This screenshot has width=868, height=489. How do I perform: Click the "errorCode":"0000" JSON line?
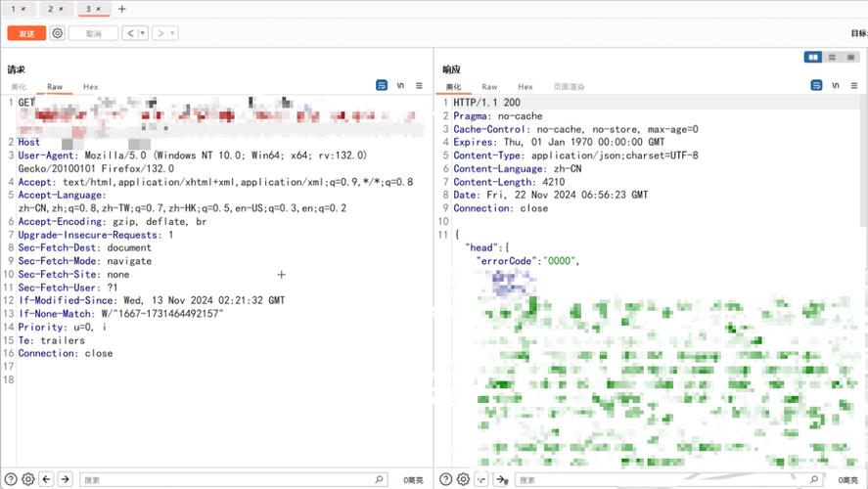pos(527,261)
